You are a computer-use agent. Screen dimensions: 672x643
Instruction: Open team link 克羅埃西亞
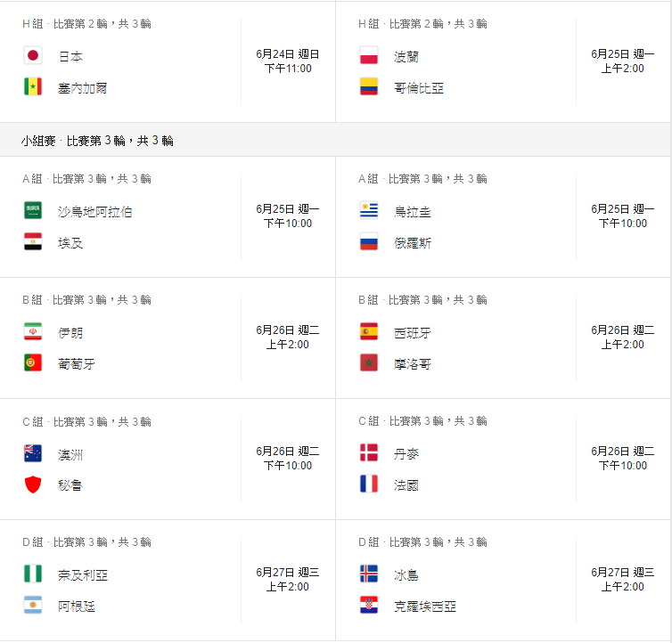click(425, 606)
